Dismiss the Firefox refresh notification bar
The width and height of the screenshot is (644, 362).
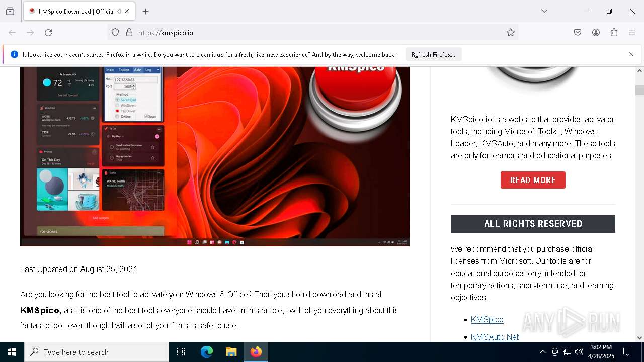pos(631,54)
